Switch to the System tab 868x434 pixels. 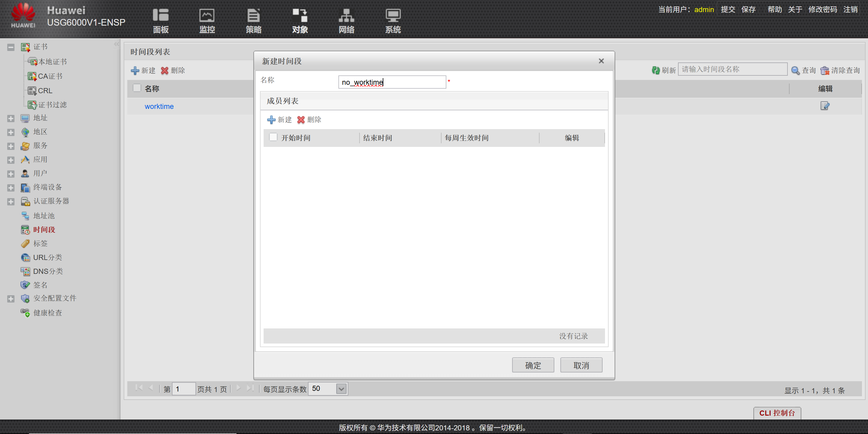tap(393, 21)
